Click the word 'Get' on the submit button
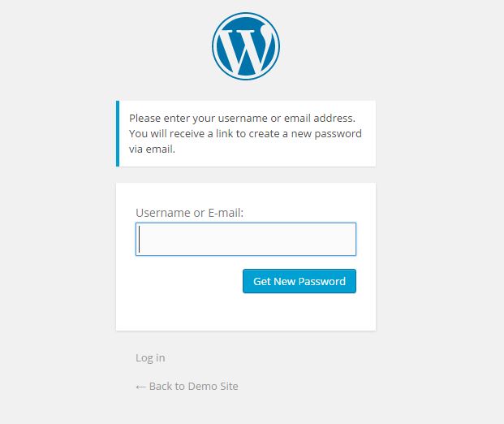Image resolution: width=504 pixels, height=424 pixels. coord(262,282)
